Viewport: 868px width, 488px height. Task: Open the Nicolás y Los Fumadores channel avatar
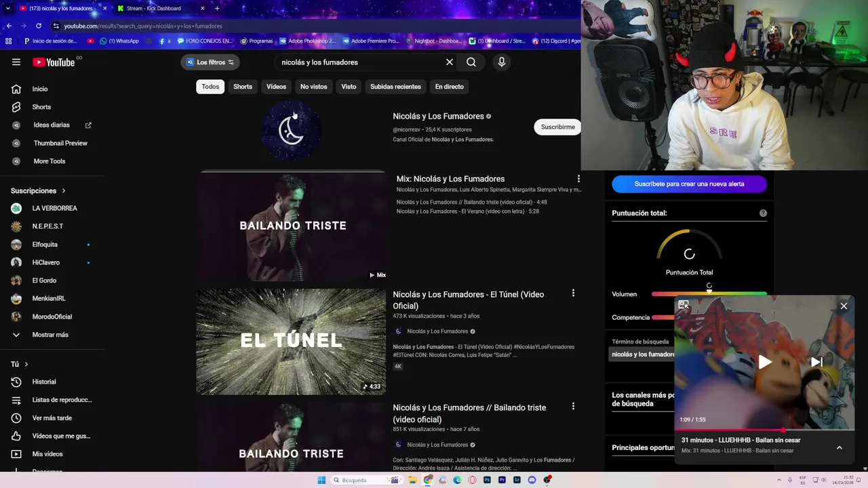pyautogui.click(x=291, y=130)
